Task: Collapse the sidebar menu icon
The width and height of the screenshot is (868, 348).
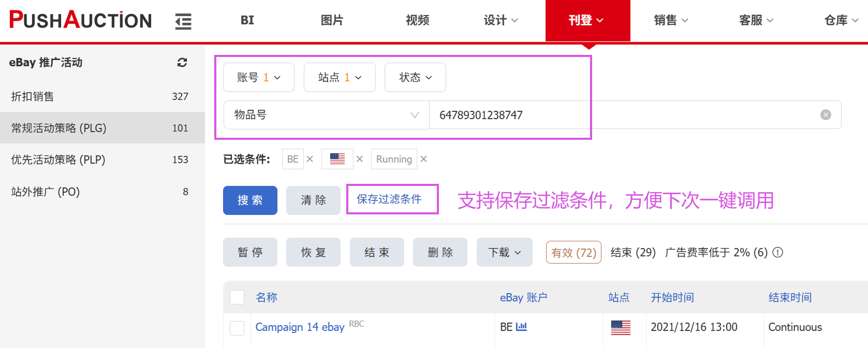Action: click(x=183, y=21)
